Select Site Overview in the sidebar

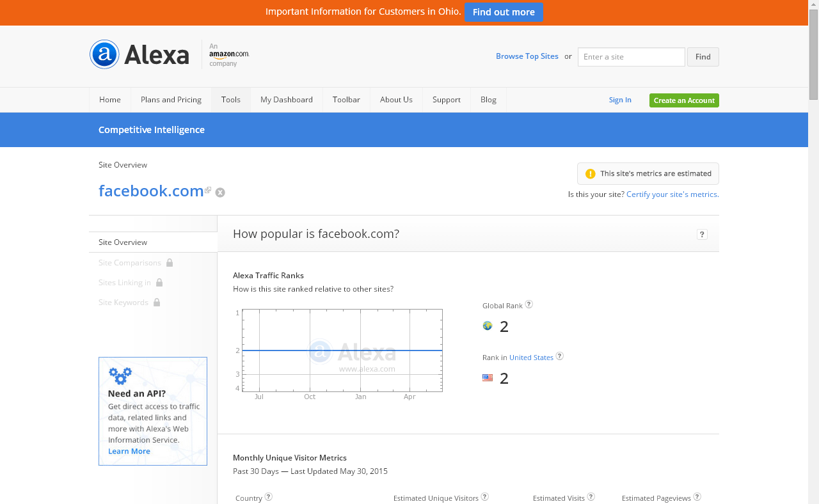point(123,242)
